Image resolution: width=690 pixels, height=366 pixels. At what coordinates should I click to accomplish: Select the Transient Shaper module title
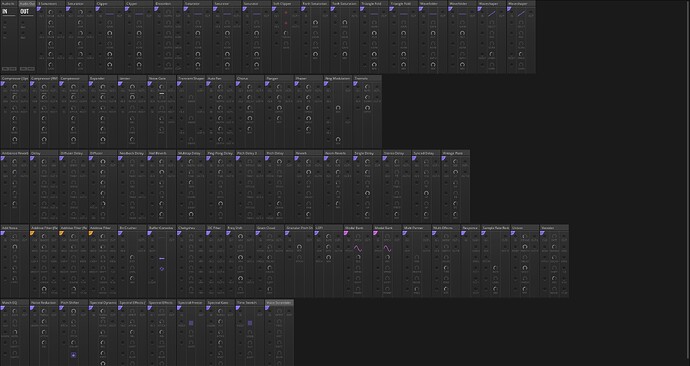tap(191, 78)
